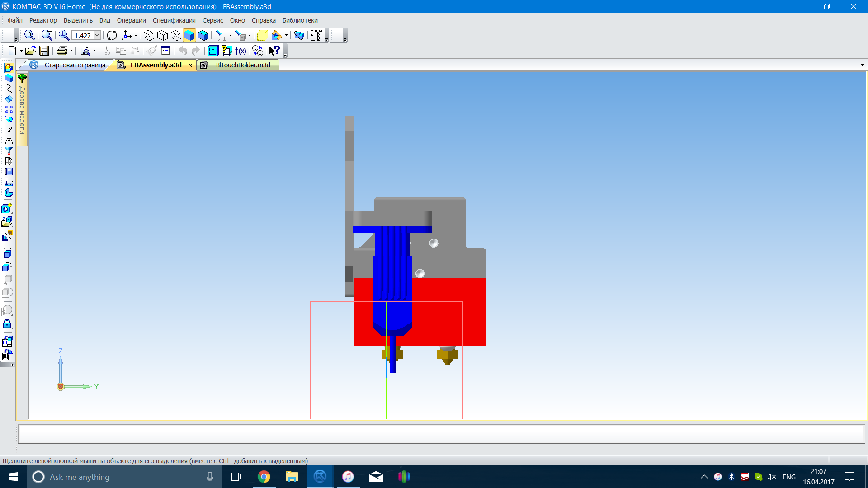868x488 pixels.
Task: Expand the new document dropdown arrow
Action: [x=21, y=51]
